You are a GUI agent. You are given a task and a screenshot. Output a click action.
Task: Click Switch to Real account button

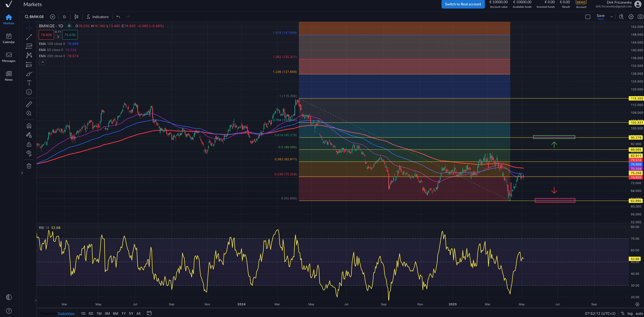click(463, 4)
